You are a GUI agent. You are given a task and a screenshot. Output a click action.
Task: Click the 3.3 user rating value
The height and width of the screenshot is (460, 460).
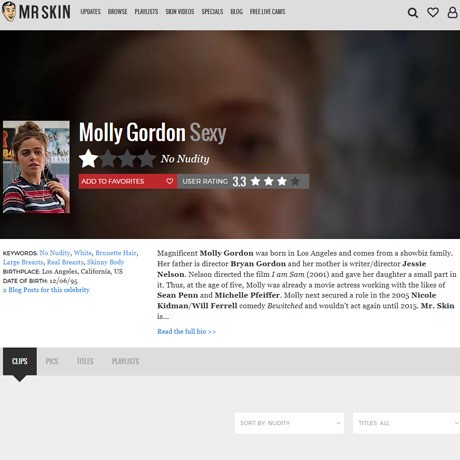coord(239,182)
